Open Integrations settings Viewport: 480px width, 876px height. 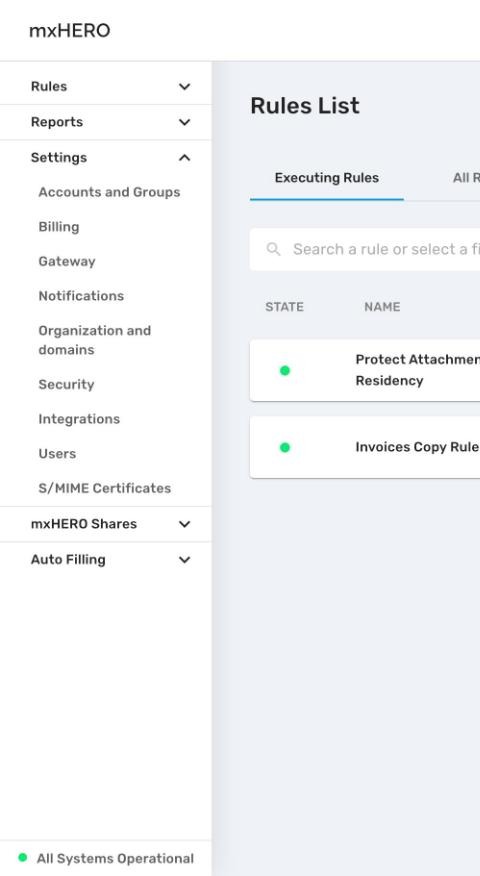[79, 419]
